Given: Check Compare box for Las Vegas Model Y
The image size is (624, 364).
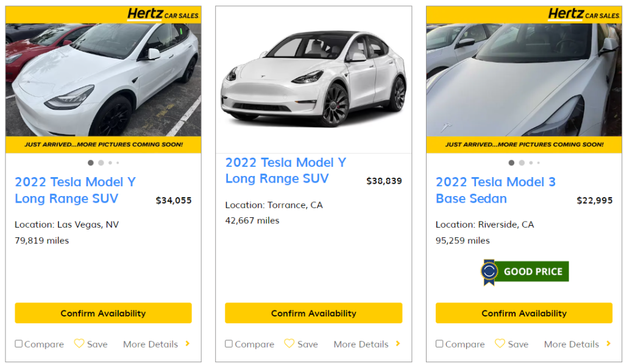Looking at the screenshot, I should point(19,344).
